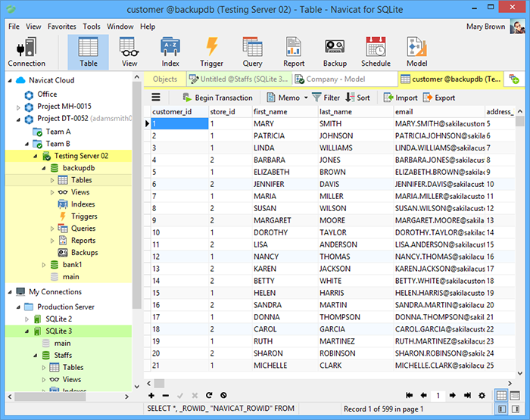The image size is (530, 420).
Task: Open the hamburger menu in table toolbar
Action: [156, 98]
